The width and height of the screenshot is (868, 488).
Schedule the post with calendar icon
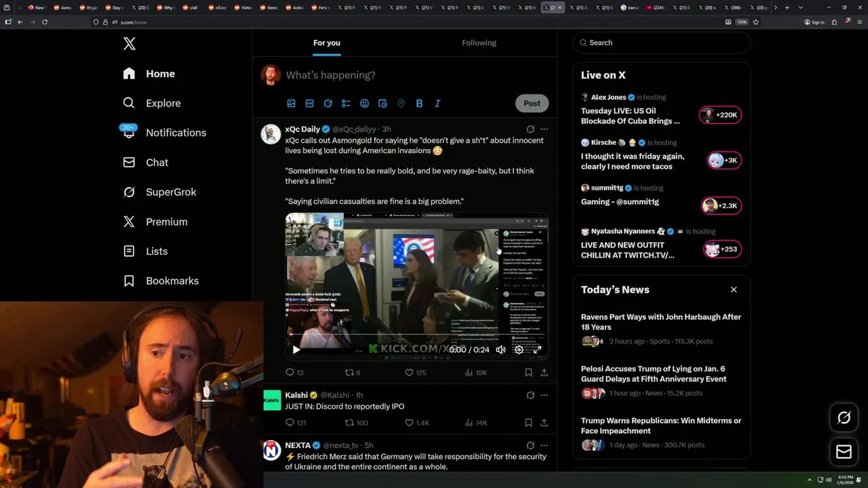382,104
